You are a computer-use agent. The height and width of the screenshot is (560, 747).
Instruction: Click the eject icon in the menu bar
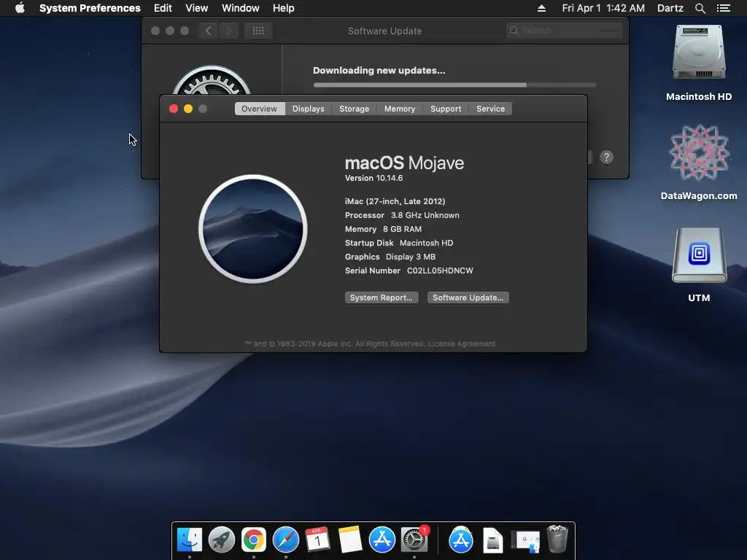point(541,8)
